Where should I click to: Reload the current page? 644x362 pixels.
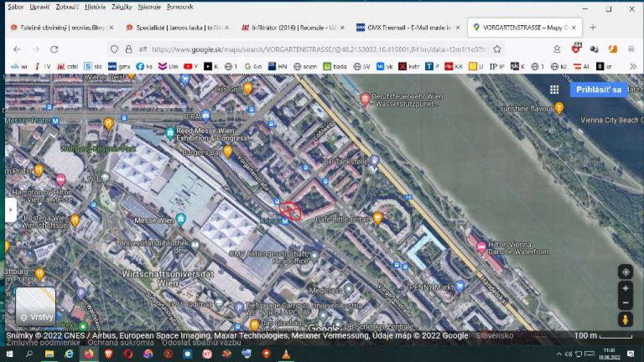point(54,49)
